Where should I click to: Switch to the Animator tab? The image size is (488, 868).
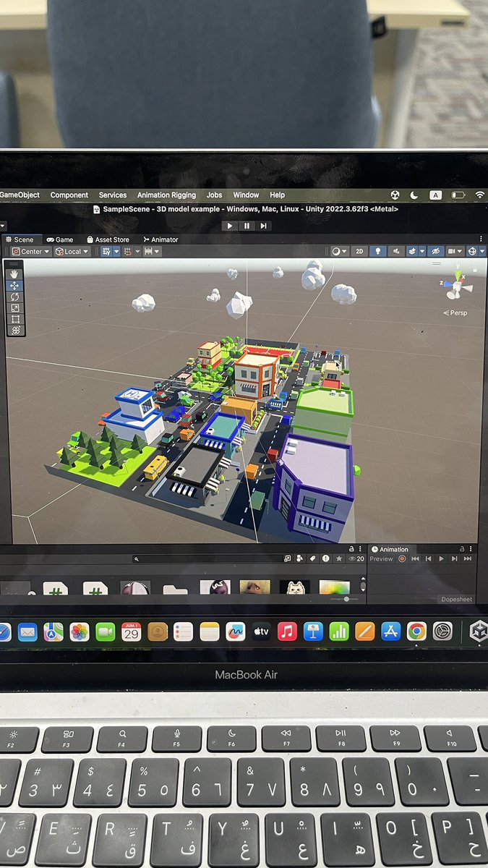(160, 239)
